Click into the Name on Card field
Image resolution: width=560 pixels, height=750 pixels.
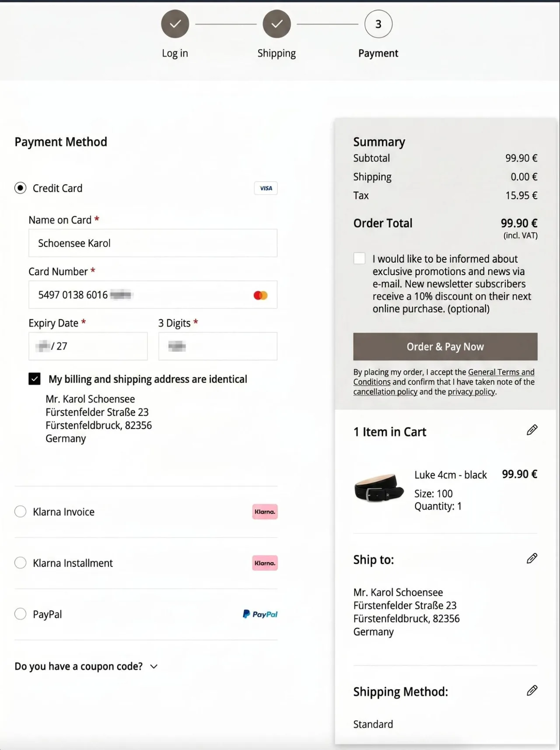click(x=153, y=243)
